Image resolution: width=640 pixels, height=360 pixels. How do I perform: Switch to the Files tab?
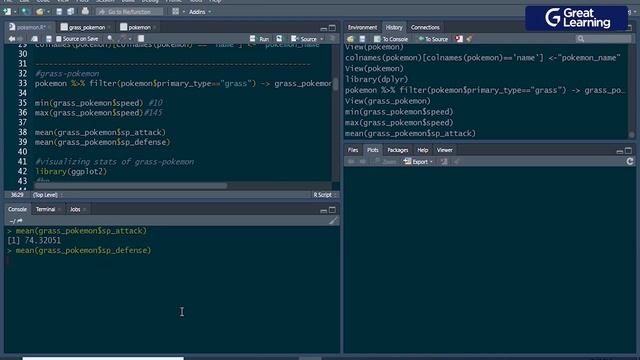coord(353,150)
